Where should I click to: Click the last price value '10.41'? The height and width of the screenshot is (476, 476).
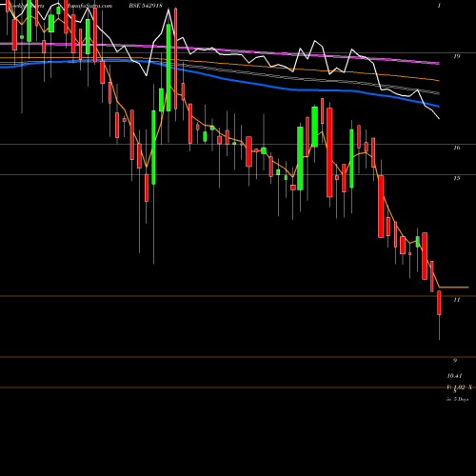tap(454, 376)
